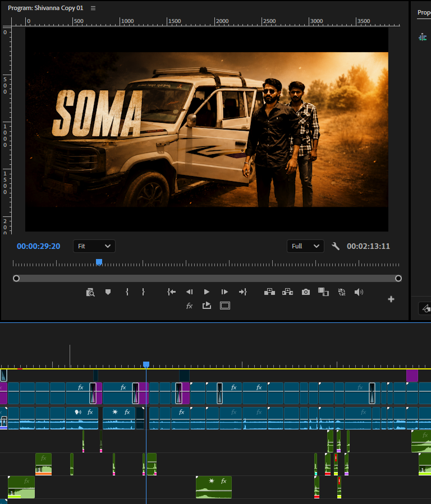The image size is (431, 504).
Task: Click the left handle of the zoom scroll bar
Action: pos(16,279)
